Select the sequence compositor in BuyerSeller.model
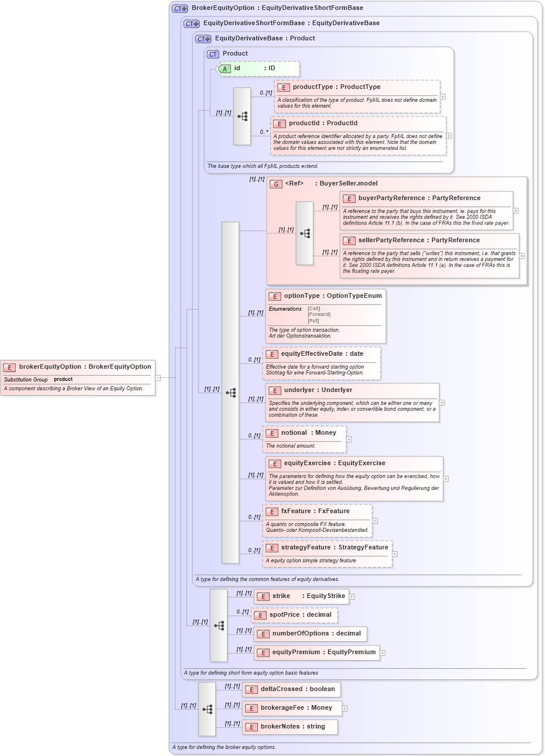The height and width of the screenshot is (756, 545). click(x=305, y=233)
